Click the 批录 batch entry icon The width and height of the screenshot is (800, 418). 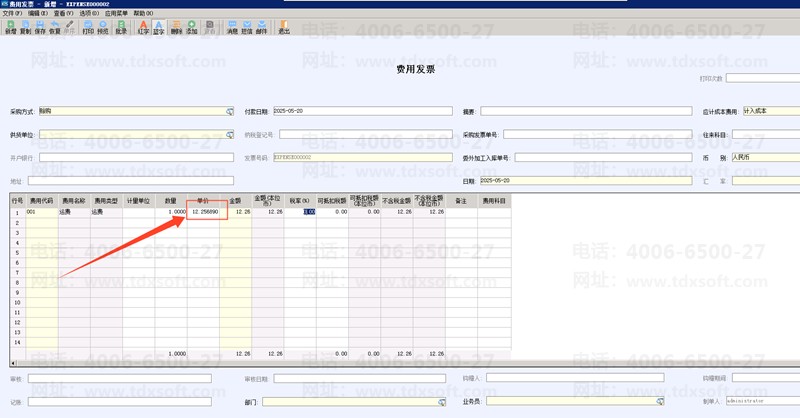[121, 28]
